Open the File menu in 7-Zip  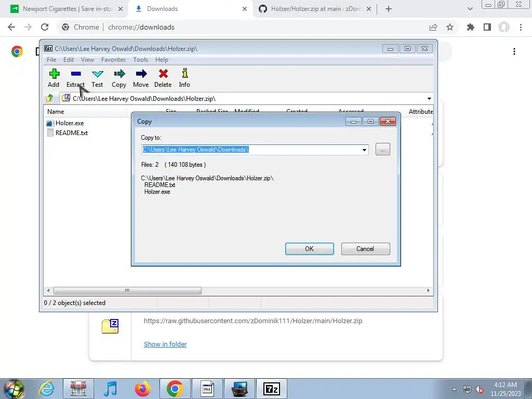[51, 60]
